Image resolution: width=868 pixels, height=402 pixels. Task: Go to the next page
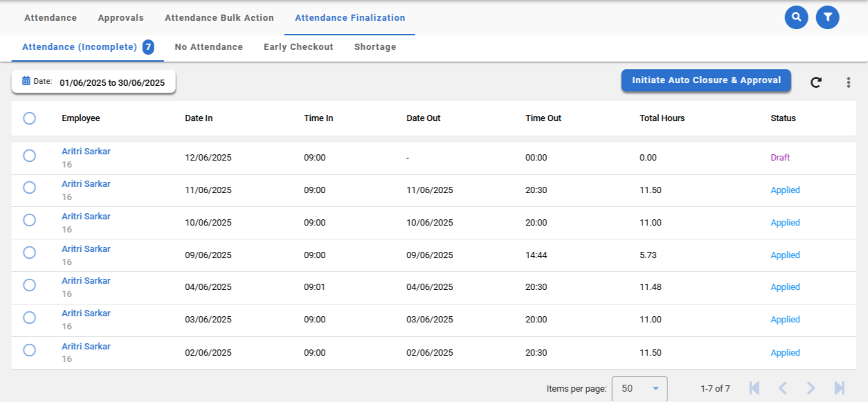click(811, 388)
